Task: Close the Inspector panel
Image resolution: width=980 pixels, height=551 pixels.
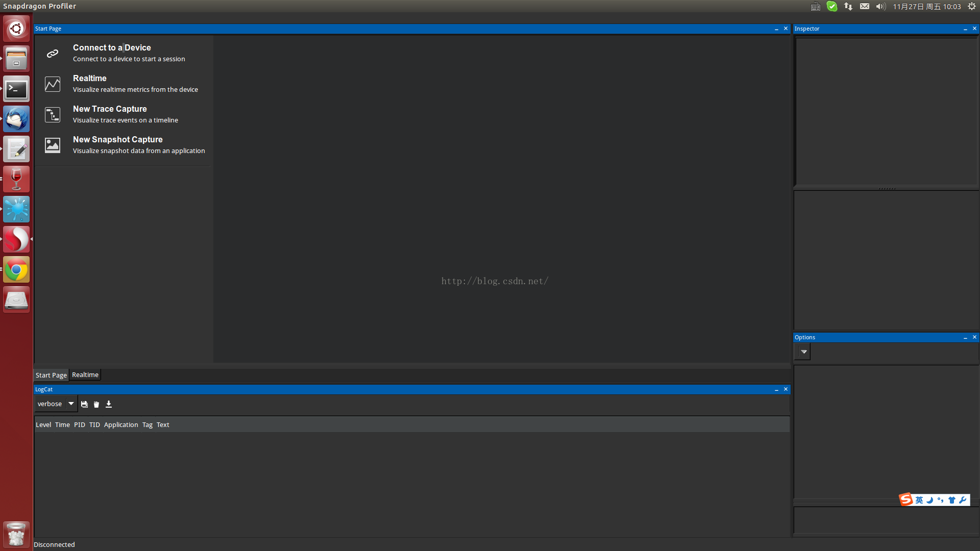Action: (x=974, y=29)
